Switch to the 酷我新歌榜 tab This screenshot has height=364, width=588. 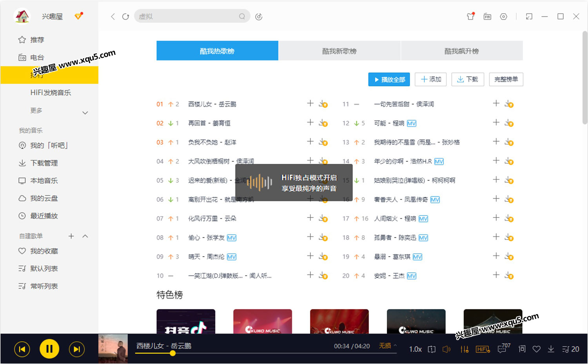[x=339, y=51]
